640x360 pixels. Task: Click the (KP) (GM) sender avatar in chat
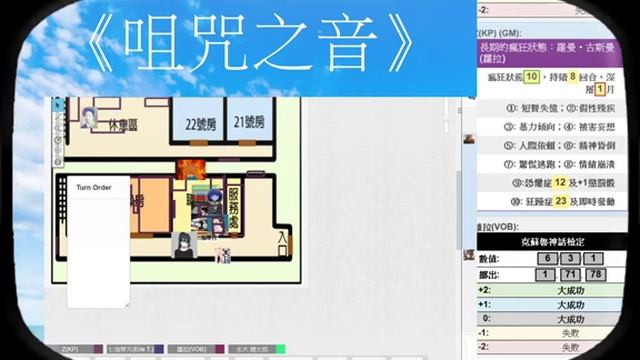tap(469, 139)
